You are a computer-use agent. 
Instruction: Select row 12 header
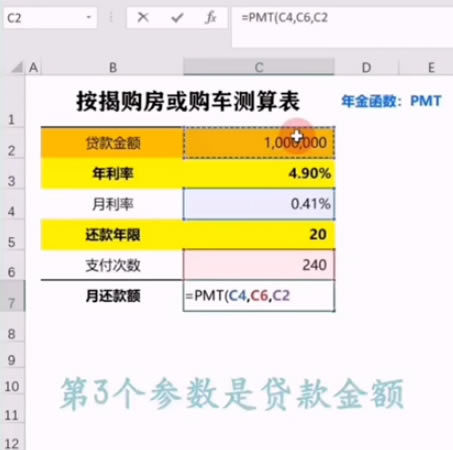click(x=12, y=437)
